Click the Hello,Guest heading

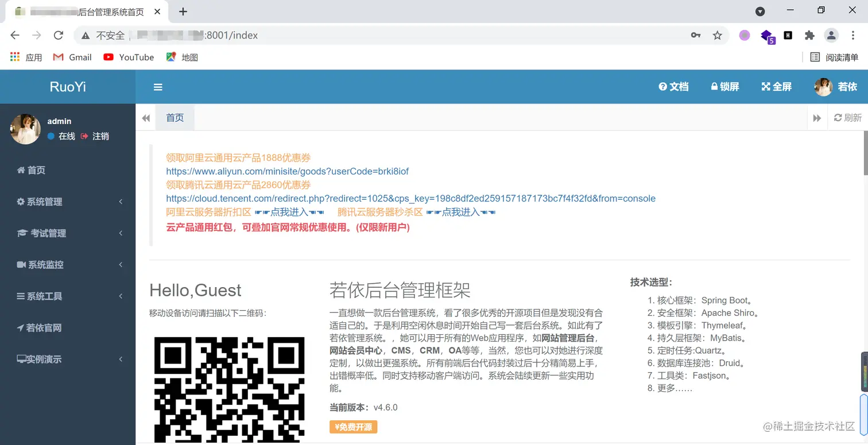click(195, 290)
